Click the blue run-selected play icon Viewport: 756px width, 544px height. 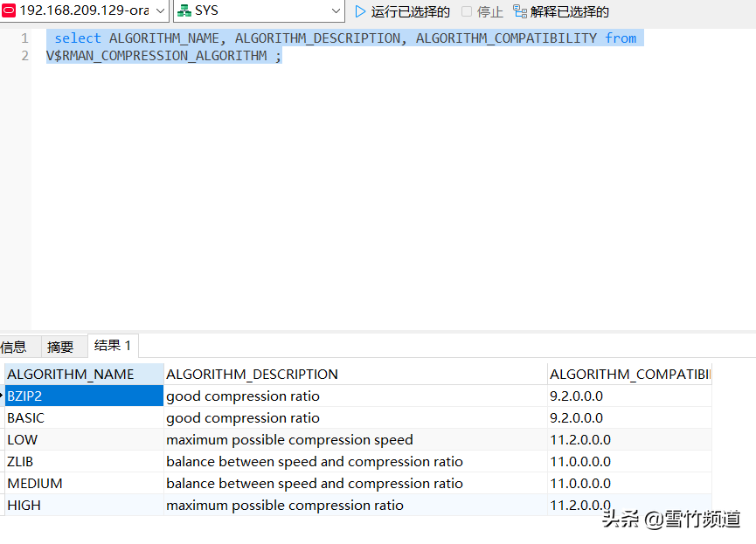pos(360,11)
